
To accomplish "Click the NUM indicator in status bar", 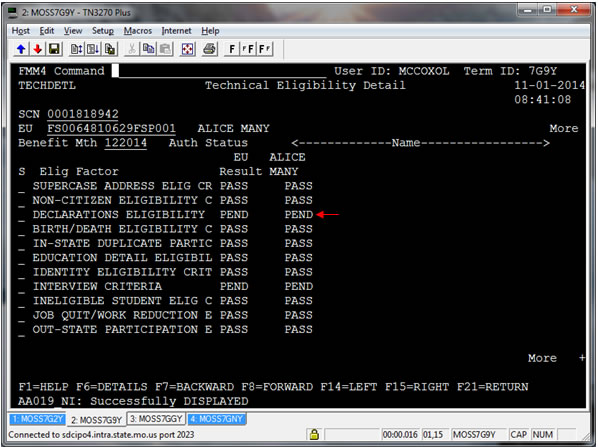I will coord(542,434).
